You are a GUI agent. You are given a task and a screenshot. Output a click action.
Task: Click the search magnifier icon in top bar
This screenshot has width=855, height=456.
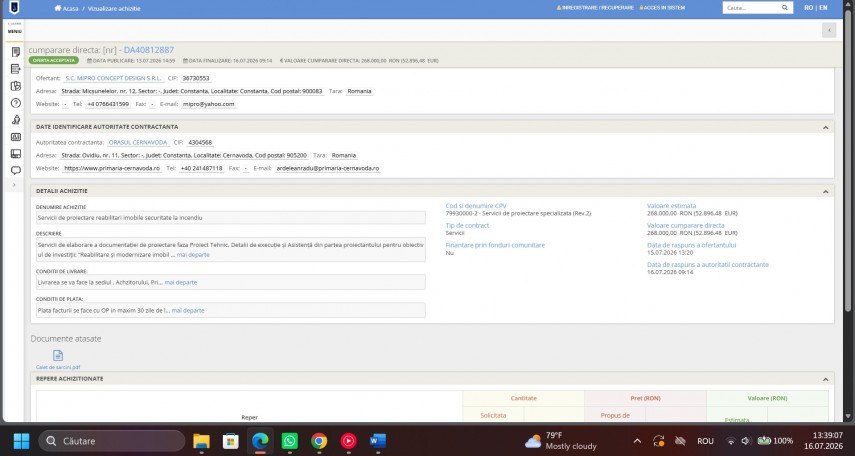(785, 8)
